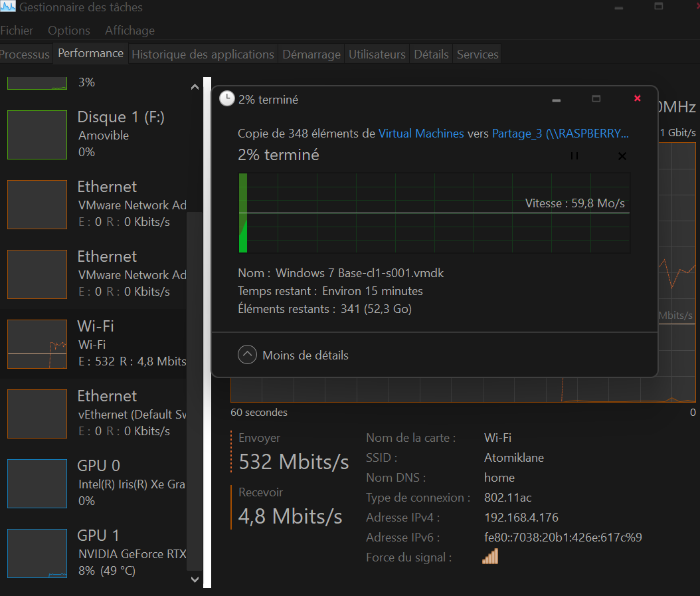Screen dimensions: 700x596
Task: Click the IPv6 address value
Action: [563, 537]
